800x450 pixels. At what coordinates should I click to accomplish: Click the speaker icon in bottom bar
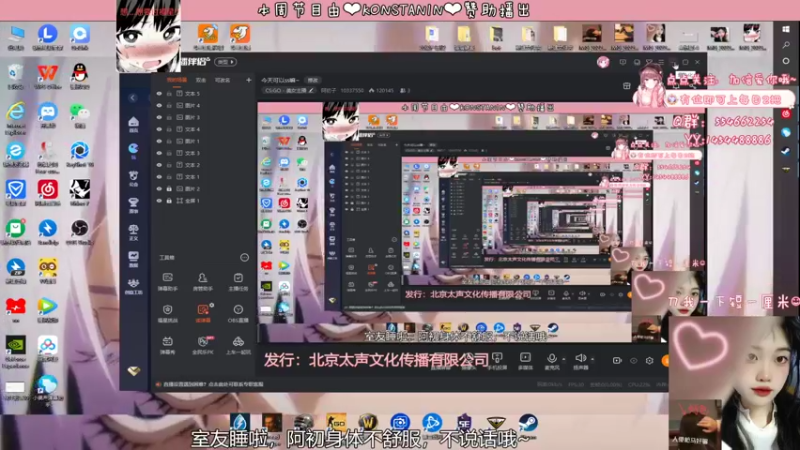[x=580, y=358]
